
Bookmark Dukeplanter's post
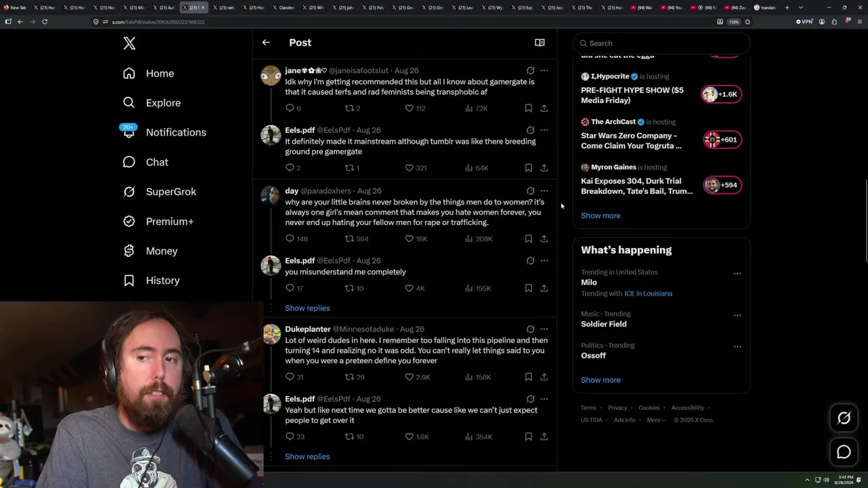coord(528,377)
